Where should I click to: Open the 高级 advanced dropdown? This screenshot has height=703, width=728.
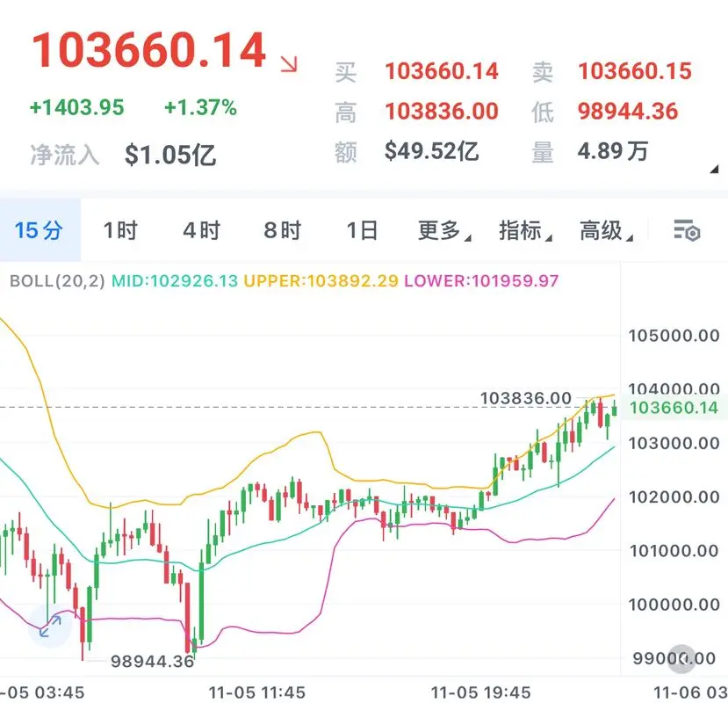[x=606, y=230]
